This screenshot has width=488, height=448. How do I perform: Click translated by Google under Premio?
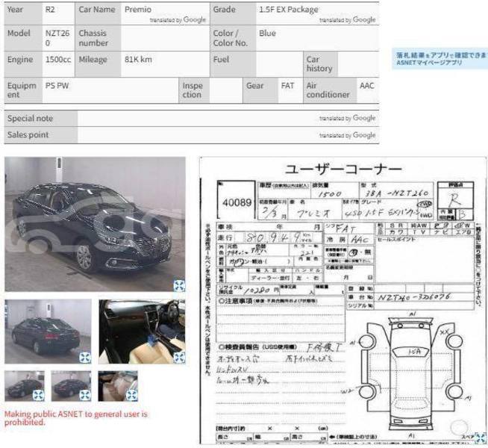[x=178, y=20]
